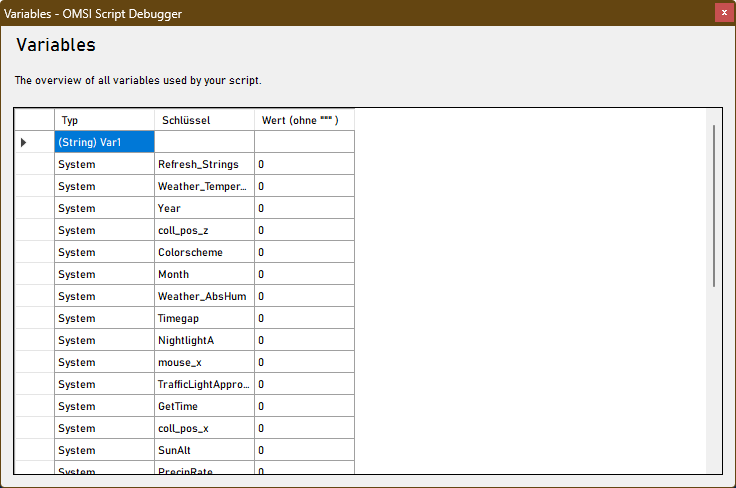
Task: Click the Schlüssel column header
Action: tap(204, 120)
